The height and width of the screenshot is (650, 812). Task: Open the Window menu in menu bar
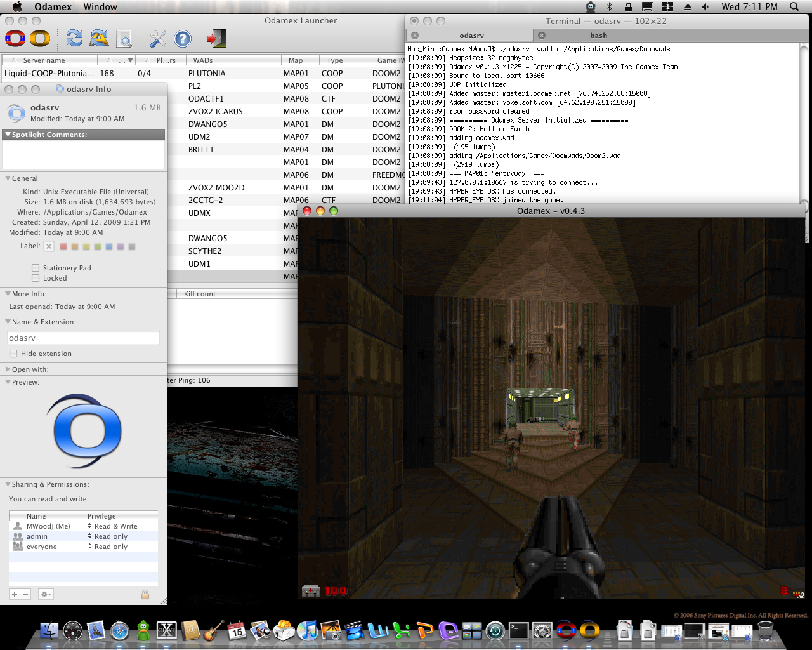100,7
